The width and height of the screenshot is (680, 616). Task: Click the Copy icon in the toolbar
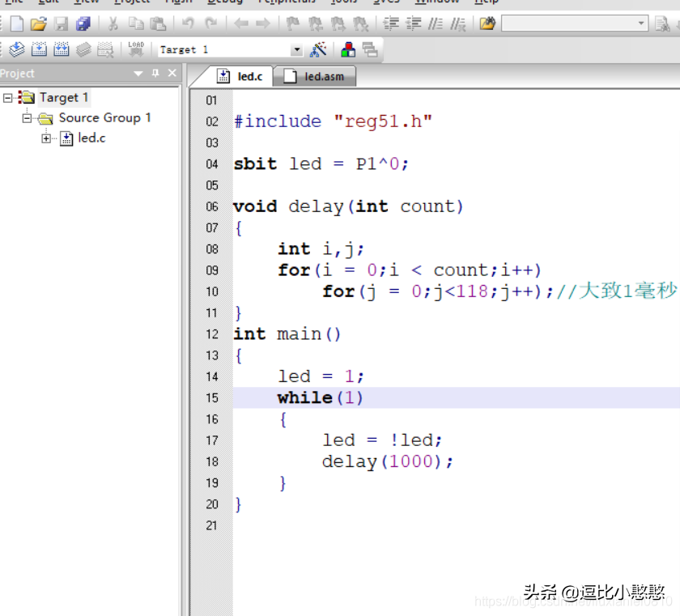click(x=136, y=23)
